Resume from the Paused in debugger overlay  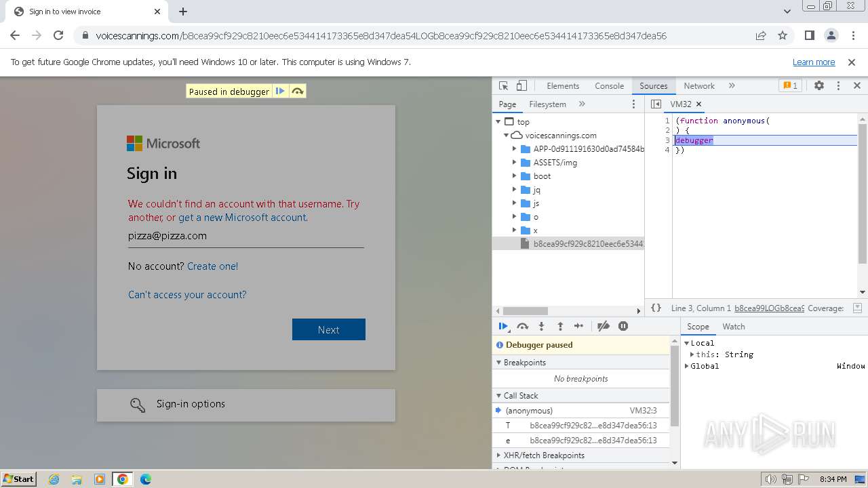coord(280,91)
